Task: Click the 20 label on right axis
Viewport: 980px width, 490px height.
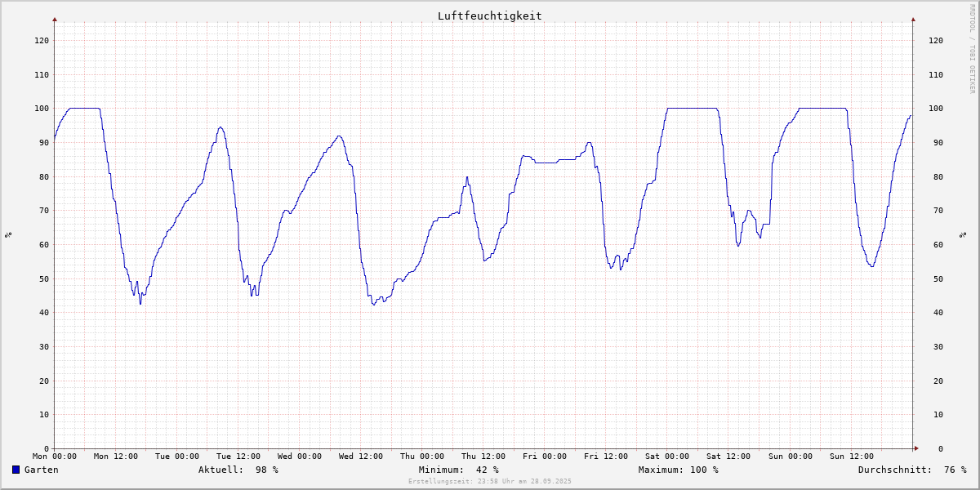Action: pyautogui.click(x=938, y=381)
